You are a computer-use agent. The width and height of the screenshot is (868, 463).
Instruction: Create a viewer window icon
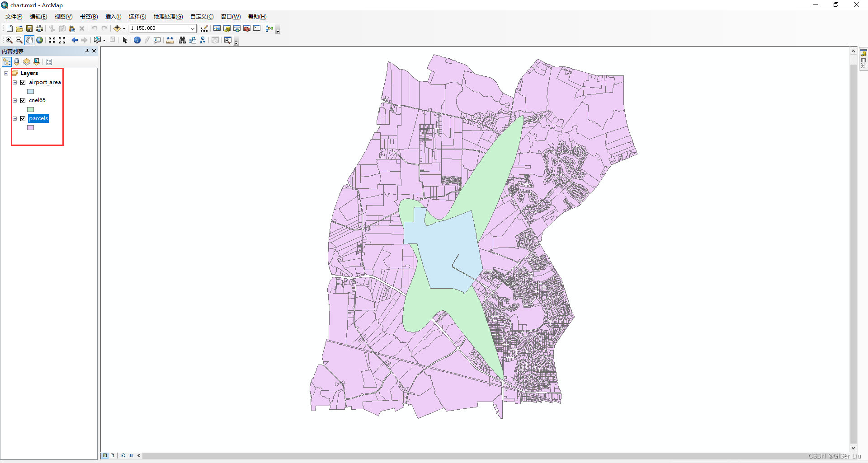(x=228, y=40)
